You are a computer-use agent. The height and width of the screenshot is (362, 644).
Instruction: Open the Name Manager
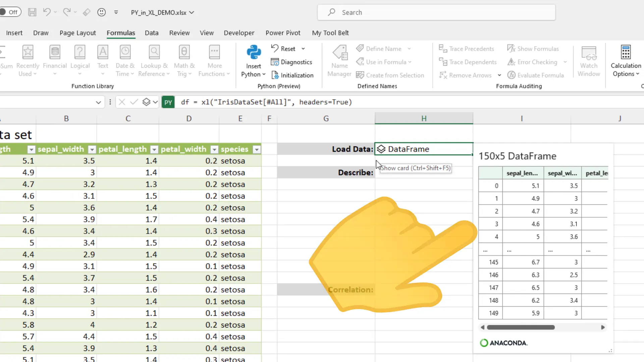tap(339, 60)
